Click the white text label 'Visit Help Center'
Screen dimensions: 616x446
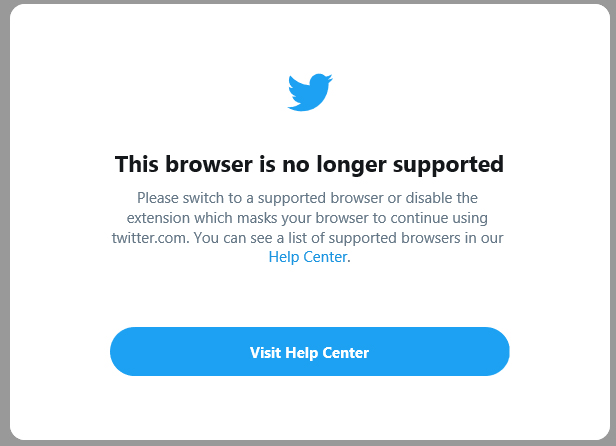point(309,352)
